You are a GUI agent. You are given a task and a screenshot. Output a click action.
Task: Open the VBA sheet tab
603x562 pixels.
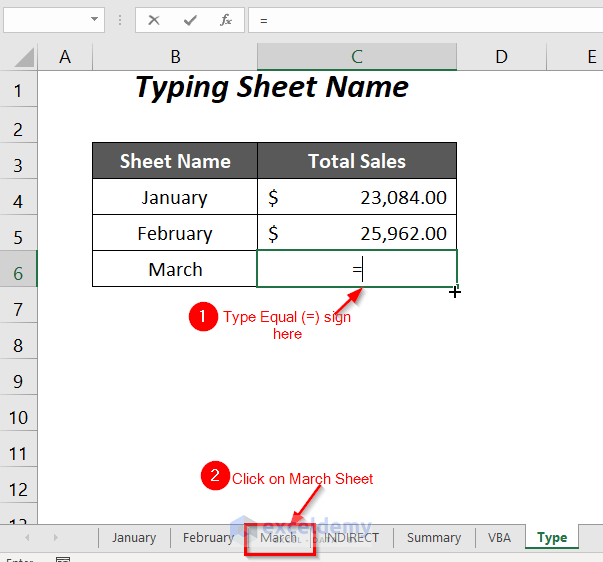[499, 537]
